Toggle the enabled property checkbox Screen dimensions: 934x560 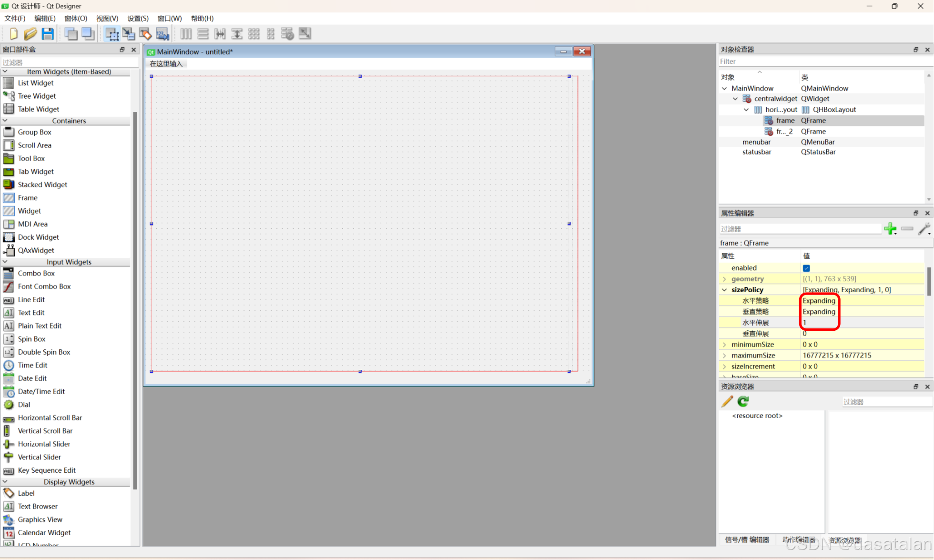coord(806,268)
